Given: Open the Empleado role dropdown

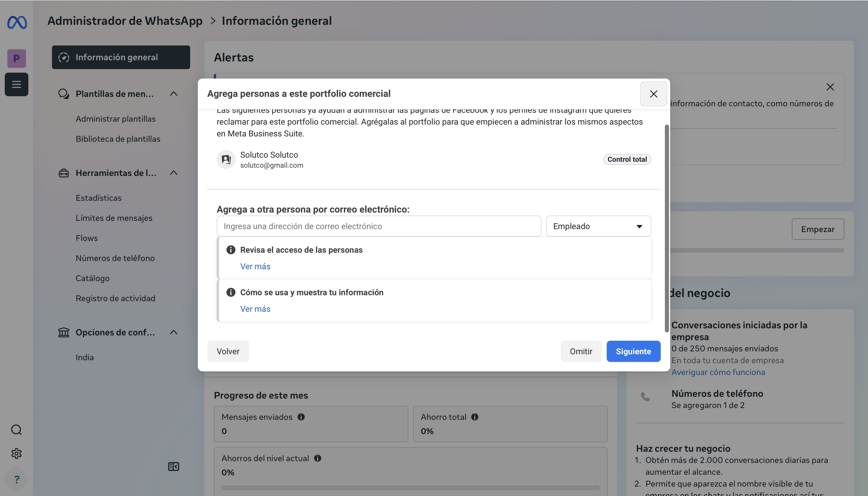Looking at the screenshot, I should coord(598,226).
